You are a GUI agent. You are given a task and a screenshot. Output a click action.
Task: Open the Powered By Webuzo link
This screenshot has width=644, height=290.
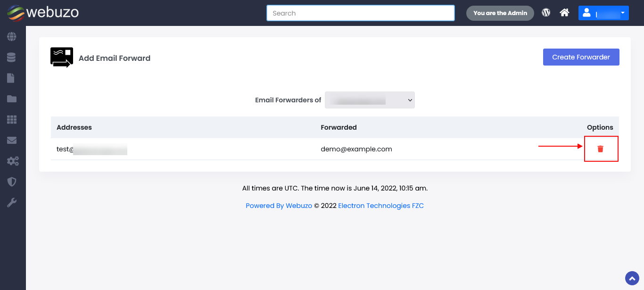[x=279, y=206]
